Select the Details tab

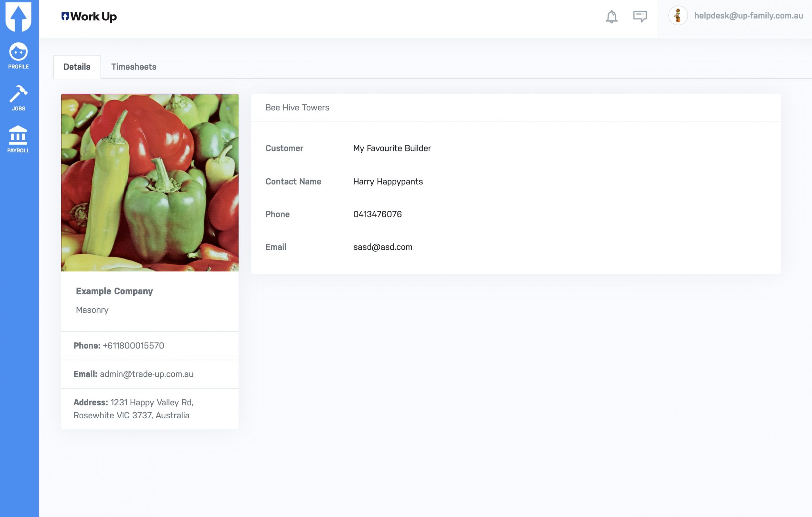77,67
